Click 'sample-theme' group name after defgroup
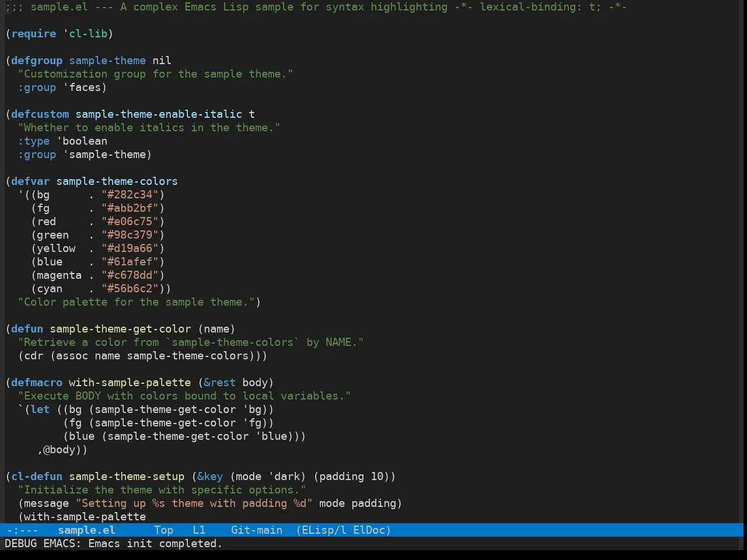The image size is (747, 560). pyautogui.click(x=107, y=60)
